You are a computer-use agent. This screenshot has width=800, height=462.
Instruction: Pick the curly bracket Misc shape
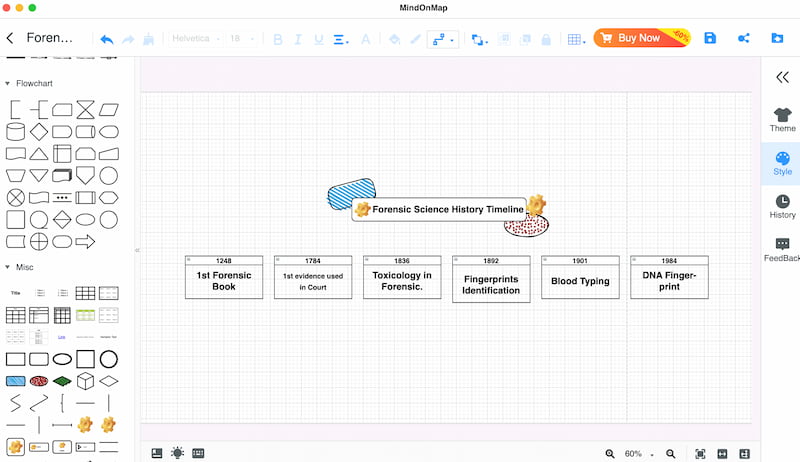click(62, 403)
